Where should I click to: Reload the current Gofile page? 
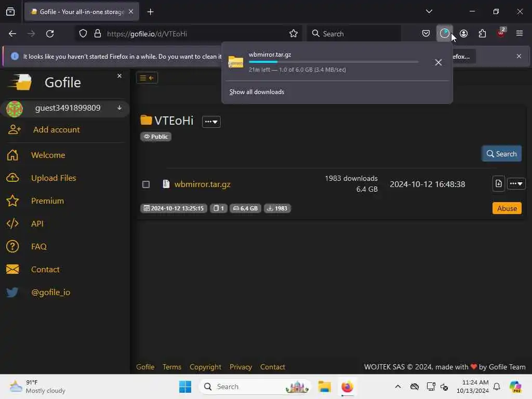coord(50,34)
